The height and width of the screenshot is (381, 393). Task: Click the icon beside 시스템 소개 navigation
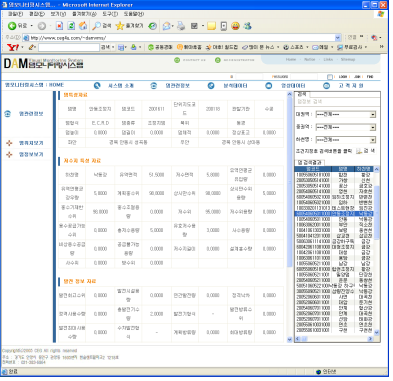pos(97,86)
